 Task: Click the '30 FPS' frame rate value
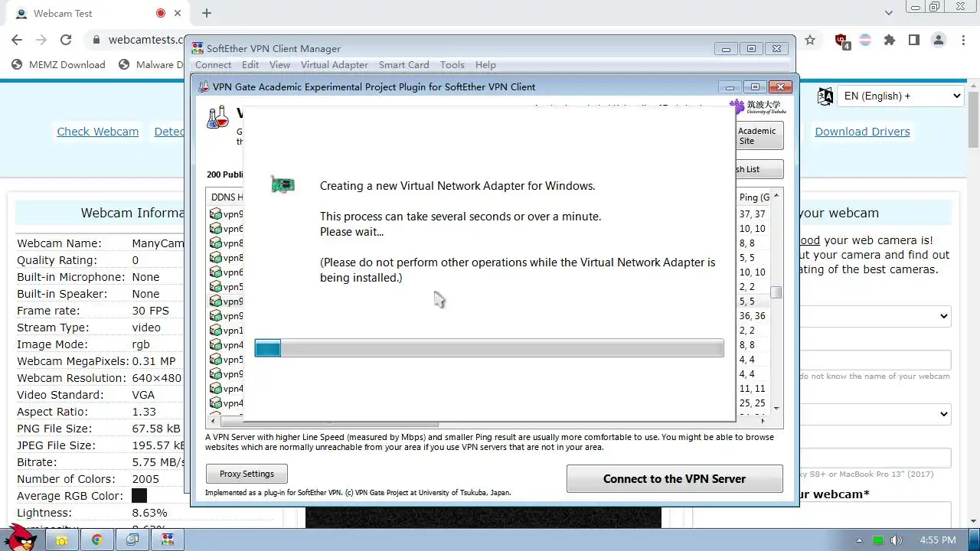pyautogui.click(x=149, y=311)
